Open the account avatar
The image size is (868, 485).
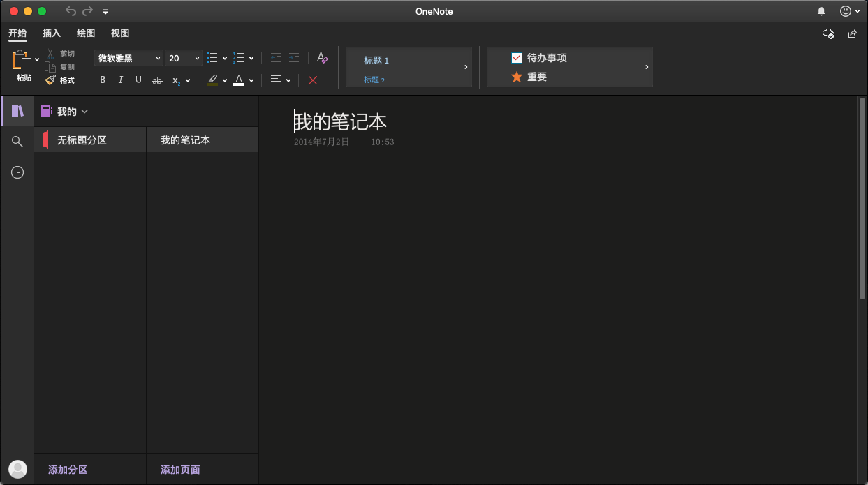[17, 469]
